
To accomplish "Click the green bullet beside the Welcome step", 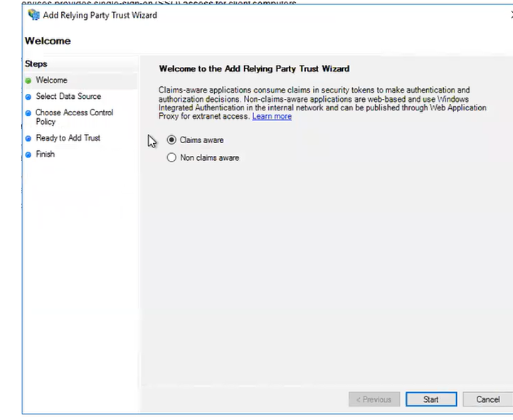I will click(x=28, y=80).
